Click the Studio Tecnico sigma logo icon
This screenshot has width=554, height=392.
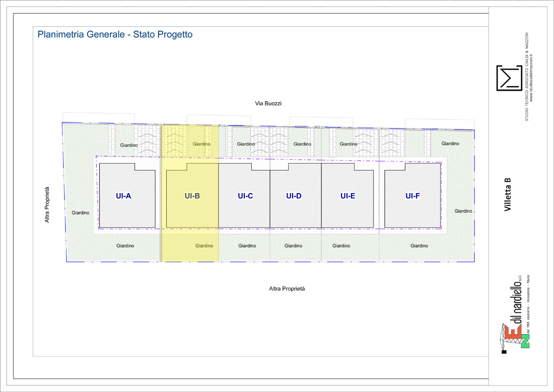[510, 78]
